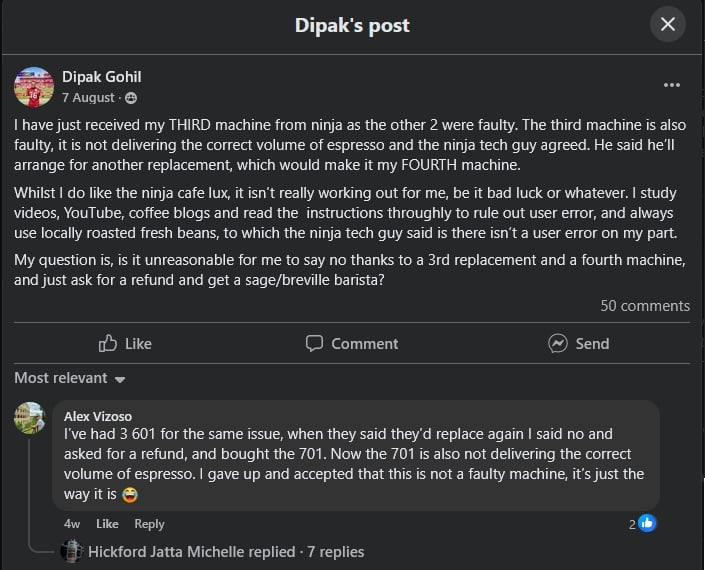
Task: Open the three-dot post options menu
Action: 671,85
